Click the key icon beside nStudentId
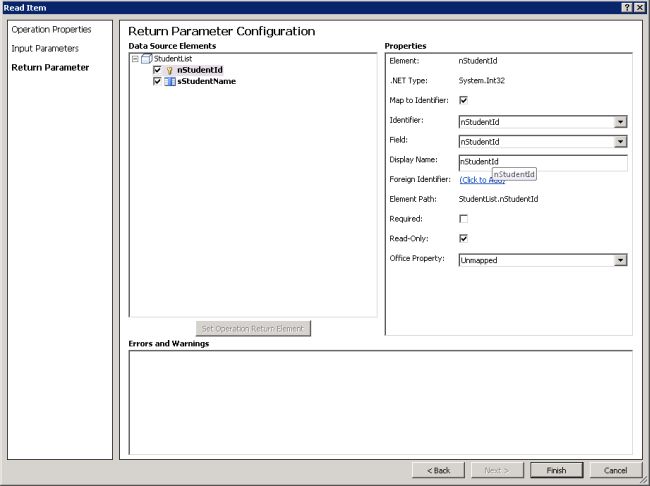The height and width of the screenshot is (486, 650). coord(169,70)
